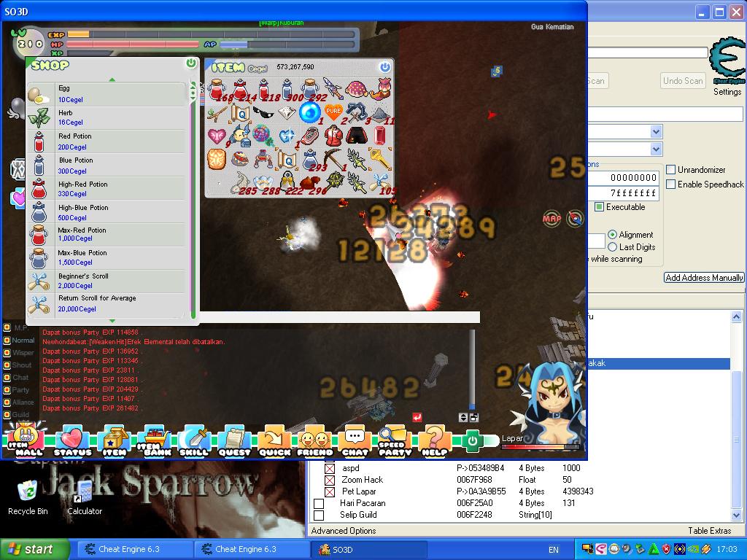747x560 pixels.
Task: Select the Wisper chat filter
Action: [x=19, y=353]
